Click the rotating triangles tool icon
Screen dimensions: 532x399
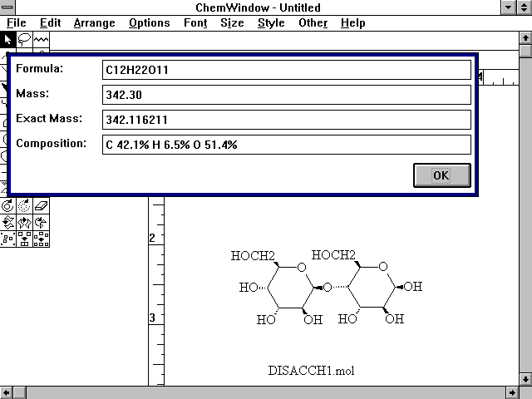point(41,222)
